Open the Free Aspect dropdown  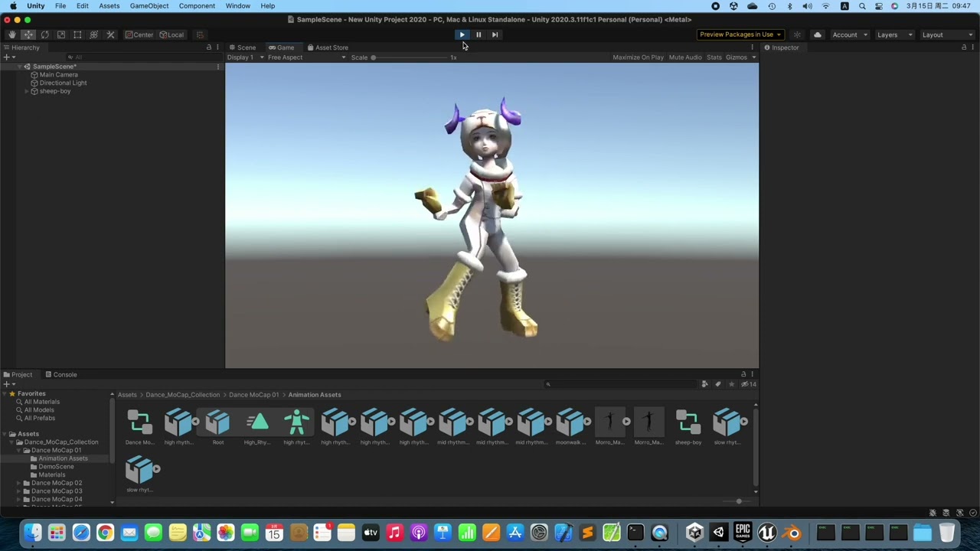coord(306,57)
